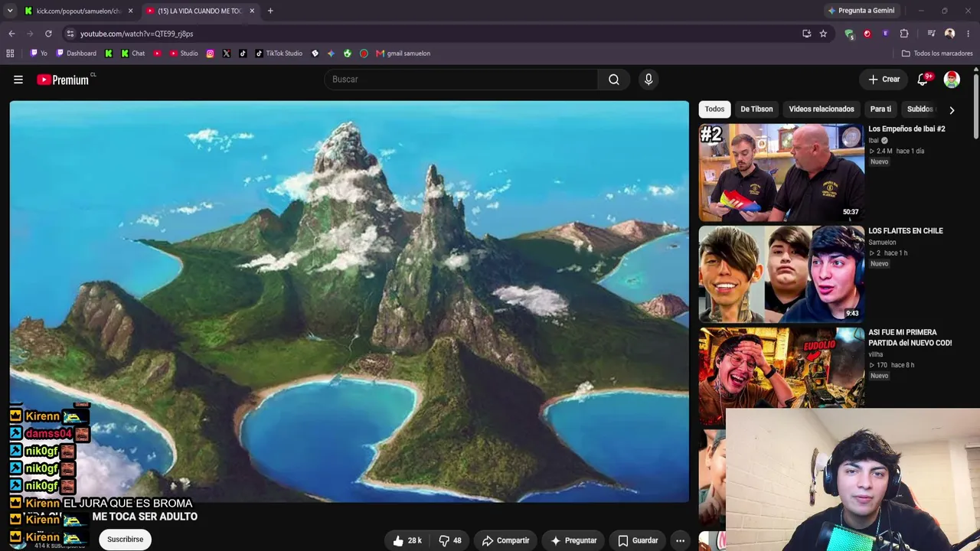Image resolution: width=980 pixels, height=551 pixels.
Task: Select the De Tibson filter chip
Action: point(756,109)
